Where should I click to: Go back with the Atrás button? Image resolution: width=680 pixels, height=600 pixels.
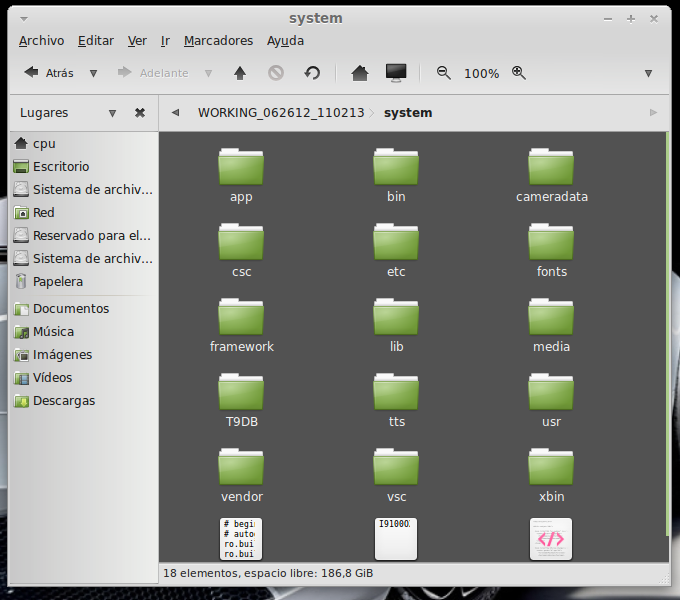49,73
